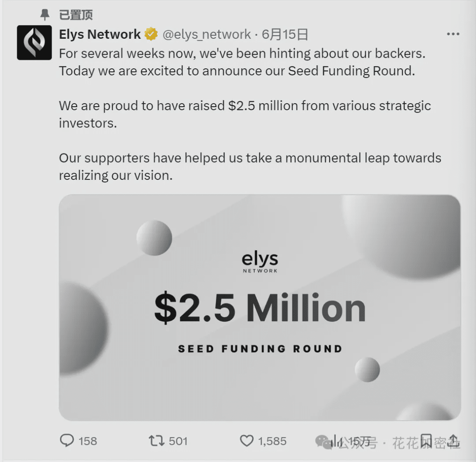Open the Elys Network profile avatar

[x=34, y=43]
